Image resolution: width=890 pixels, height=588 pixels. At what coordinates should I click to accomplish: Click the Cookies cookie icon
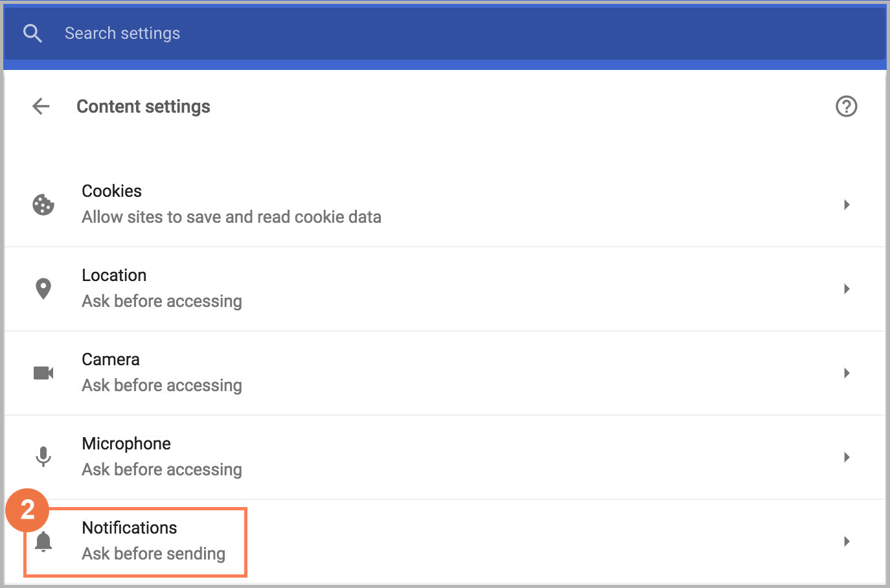pyautogui.click(x=43, y=205)
